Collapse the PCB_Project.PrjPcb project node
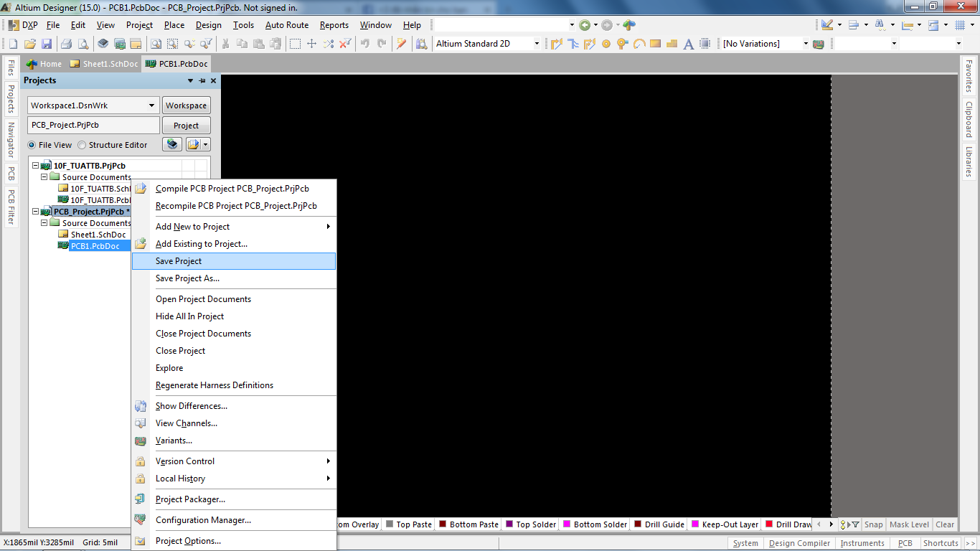 tap(34, 212)
